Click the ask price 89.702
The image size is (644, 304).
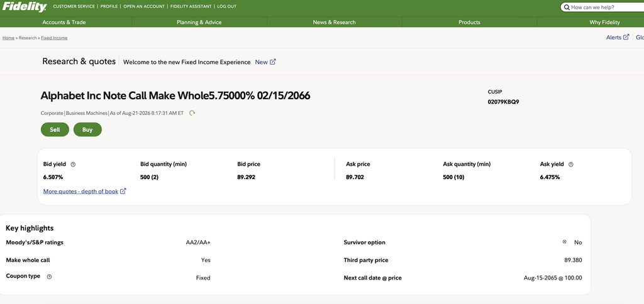pyautogui.click(x=355, y=177)
